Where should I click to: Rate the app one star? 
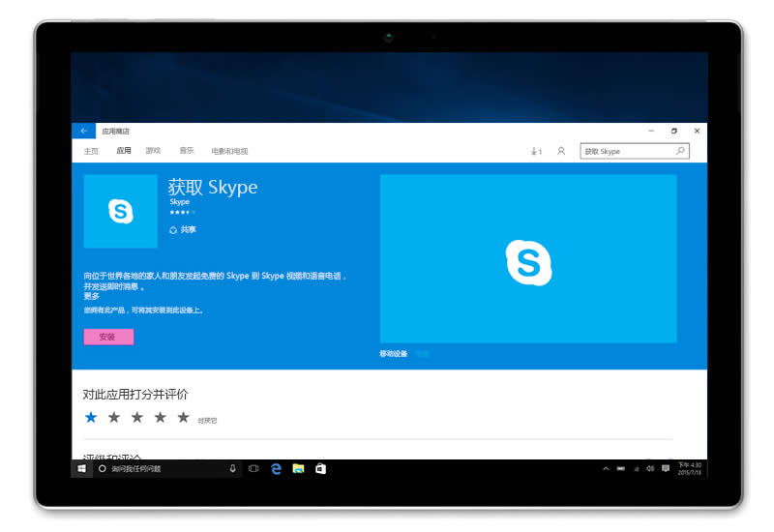pos(91,418)
